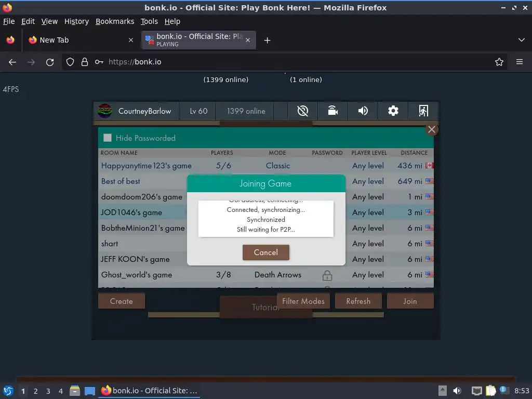Open the File menu
532x399 pixels.
pos(9,21)
